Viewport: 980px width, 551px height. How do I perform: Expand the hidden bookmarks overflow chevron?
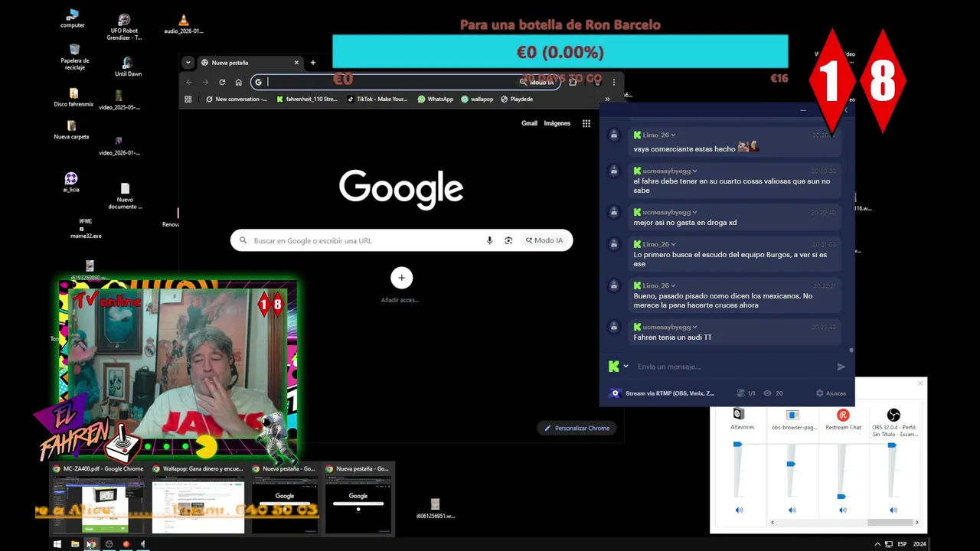click(x=607, y=99)
